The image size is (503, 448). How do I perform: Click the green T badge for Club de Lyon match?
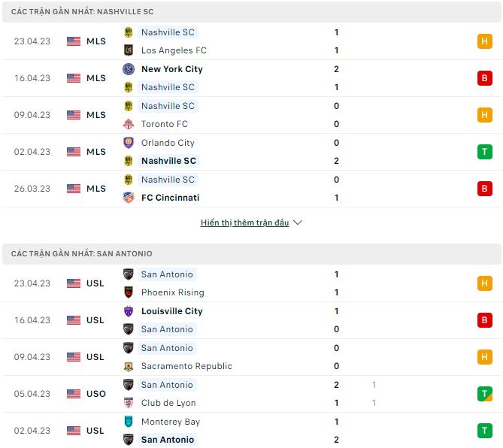485,394
